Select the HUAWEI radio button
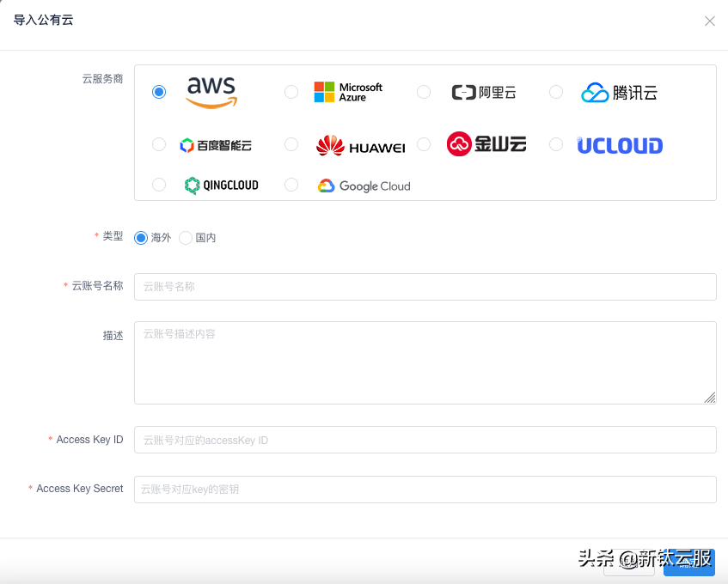This screenshot has width=728, height=584. 291,144
